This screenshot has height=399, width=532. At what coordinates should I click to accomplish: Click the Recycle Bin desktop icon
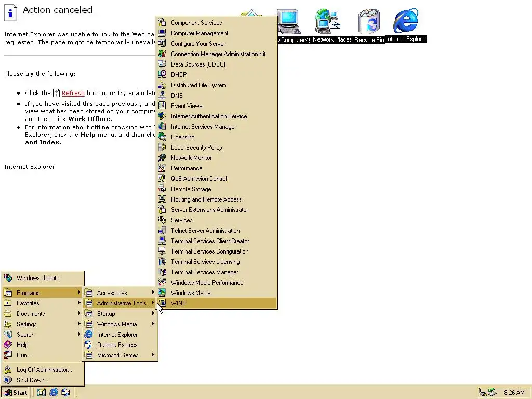point(369,22)
